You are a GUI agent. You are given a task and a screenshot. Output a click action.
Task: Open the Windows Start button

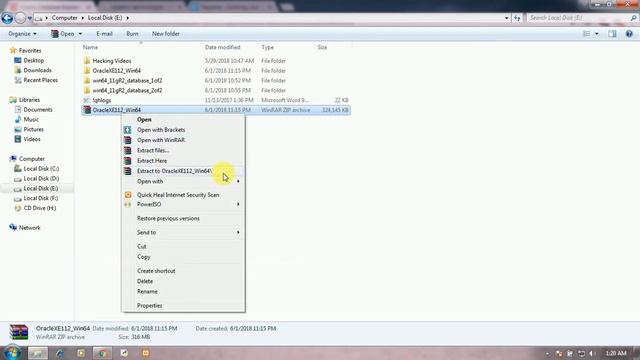click(12, 353)
